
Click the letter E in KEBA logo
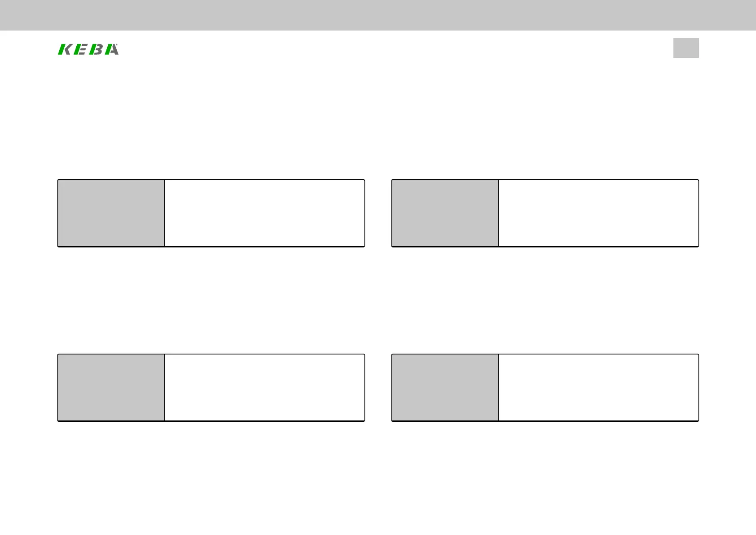tap(80, 49)
